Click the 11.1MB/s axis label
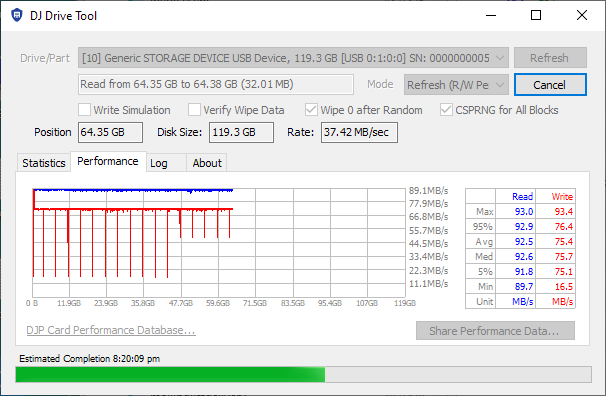This screenshot has width=606, height=396. pyautogui.click(x=429, y=284)
